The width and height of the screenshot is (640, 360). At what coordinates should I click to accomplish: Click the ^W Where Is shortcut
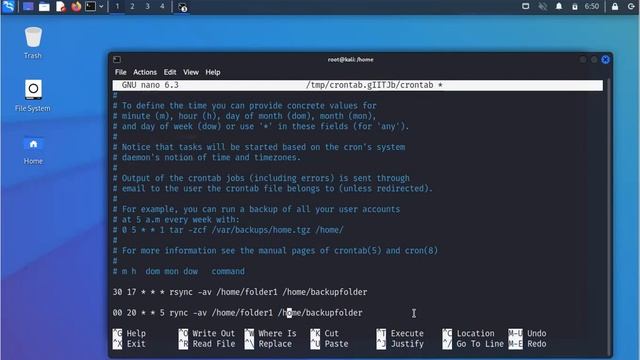pos(271,333)
